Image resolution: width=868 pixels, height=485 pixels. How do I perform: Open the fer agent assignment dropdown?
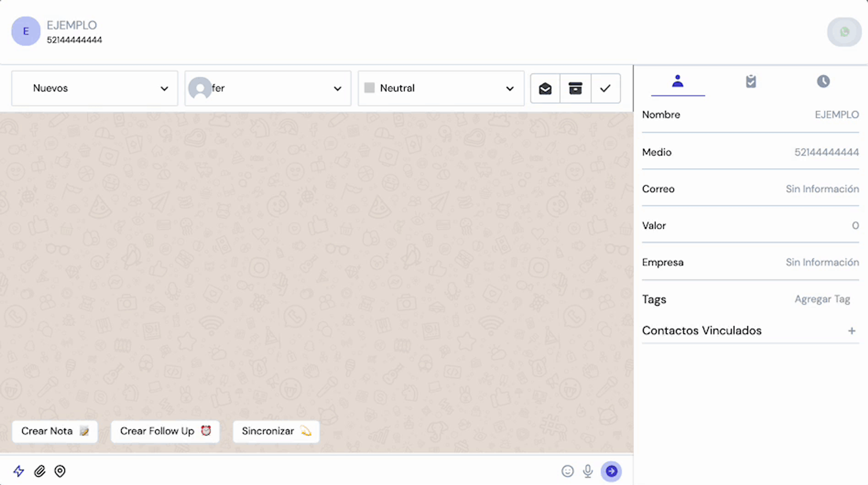click(x=268, y=88)
